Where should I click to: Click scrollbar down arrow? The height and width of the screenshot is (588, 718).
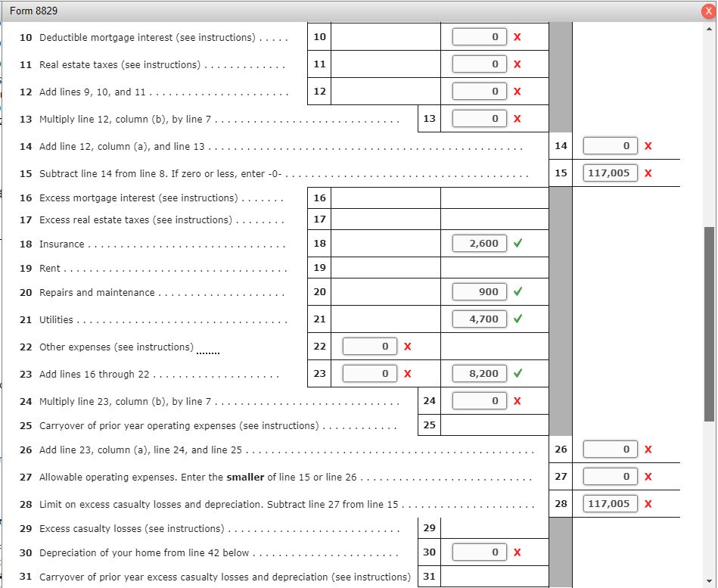point(709,581)
